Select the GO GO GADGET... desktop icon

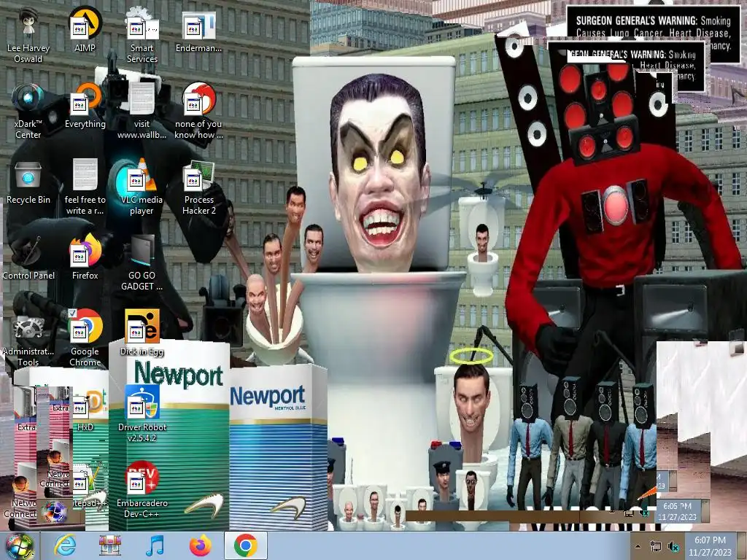(142, 263)
